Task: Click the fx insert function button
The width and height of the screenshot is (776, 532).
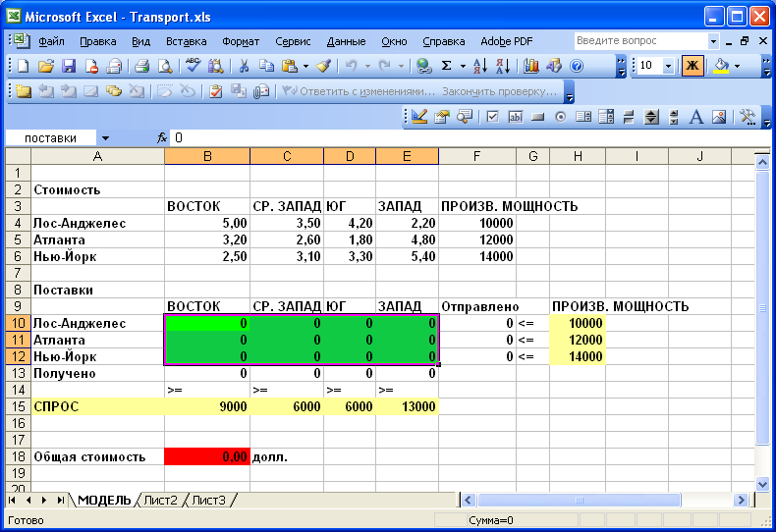Action: 162,138
